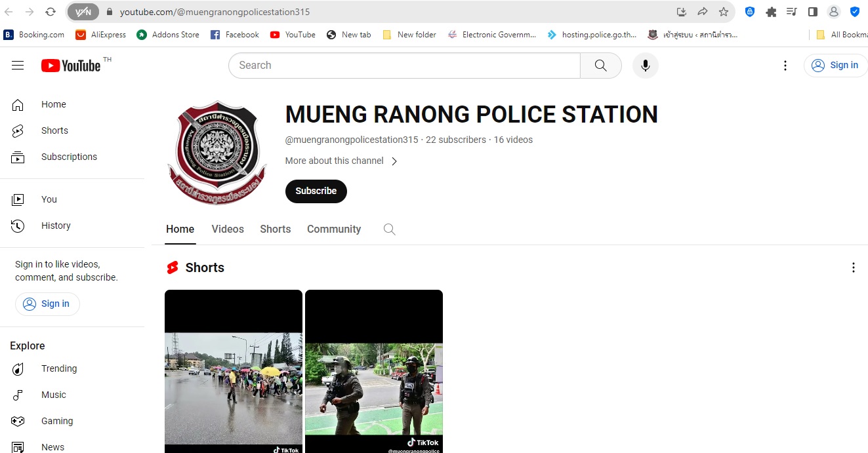The height and width of the screenshot is (453, 868).
Task: Search within channel using magnifier icon
Action: [389, 229]
